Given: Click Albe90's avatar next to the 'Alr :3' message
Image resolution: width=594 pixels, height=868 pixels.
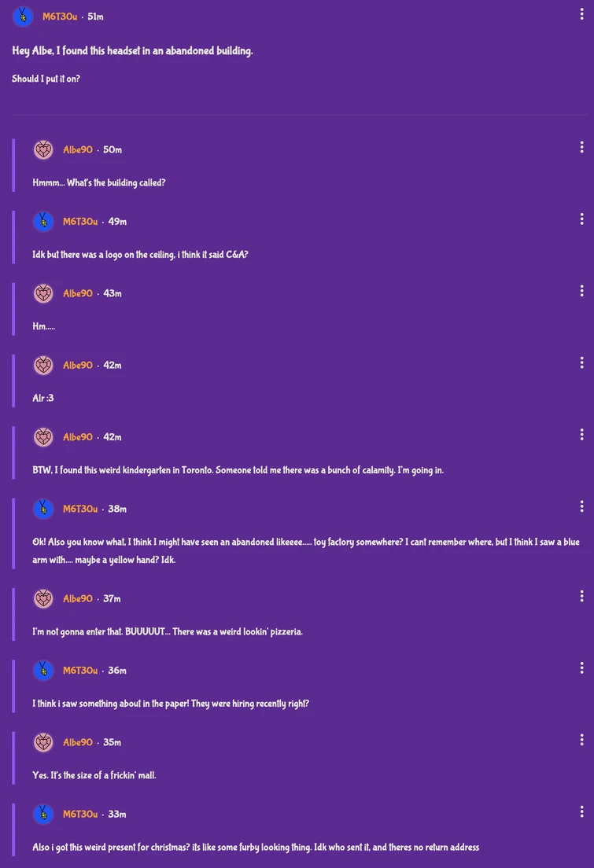Looking at the screenshot, I should pyautogui.click(x=43, y=365).
